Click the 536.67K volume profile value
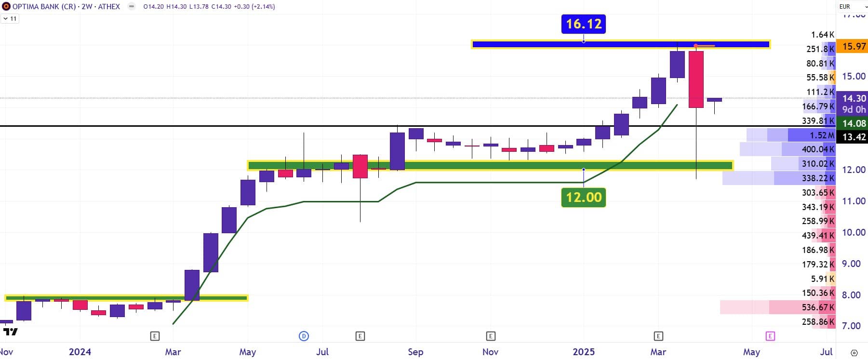Screen dimensions: 868x359 coord(818,307)
